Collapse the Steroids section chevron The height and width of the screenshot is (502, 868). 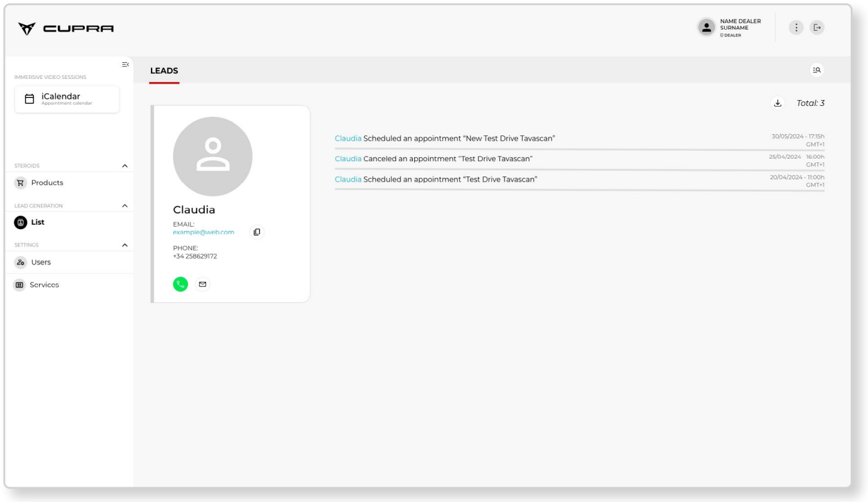(125, 166)
